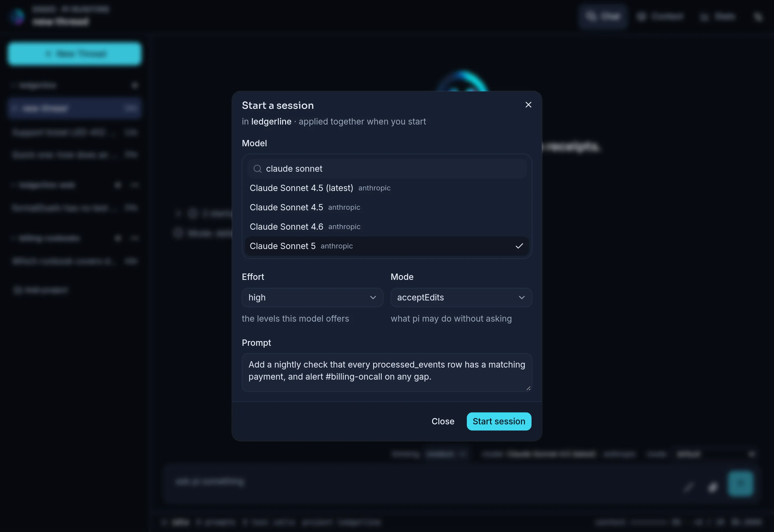Choose Claude Sonnet 4.5 without the latest label
The width and height of the screenshot is (774, 532).
click(x=387, y=207)
